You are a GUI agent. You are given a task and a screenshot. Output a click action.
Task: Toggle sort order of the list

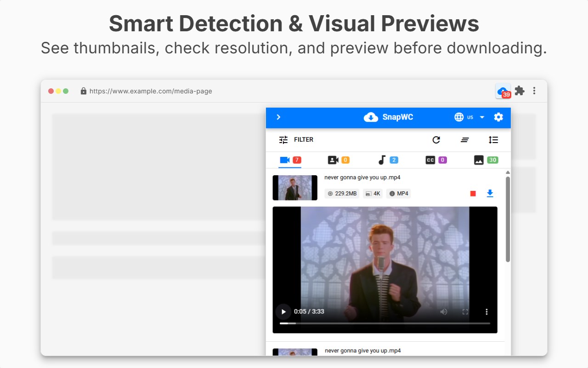tap(493, 140)
